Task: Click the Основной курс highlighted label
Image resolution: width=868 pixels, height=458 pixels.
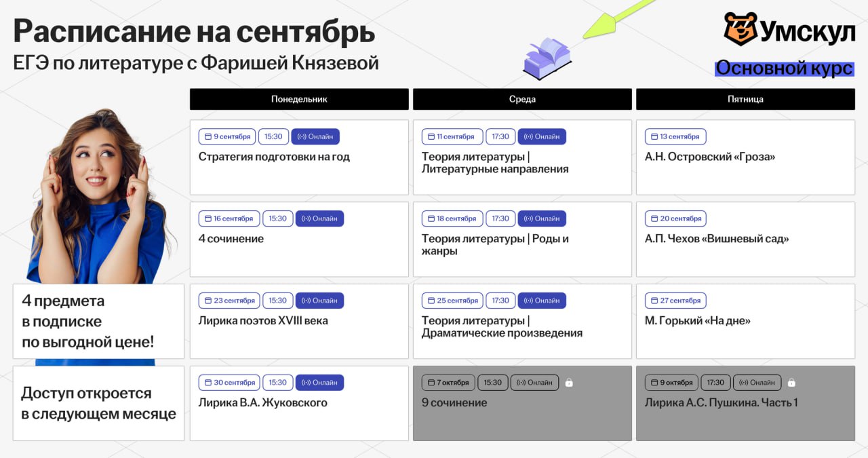Action: (784, 69)
